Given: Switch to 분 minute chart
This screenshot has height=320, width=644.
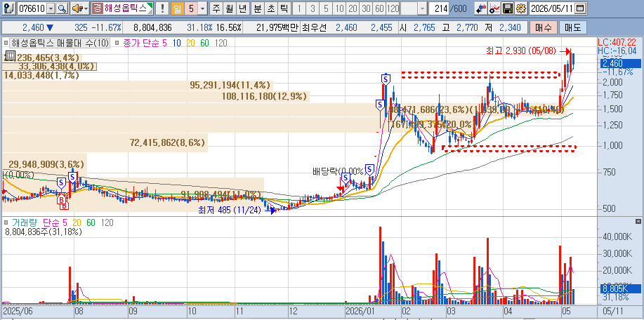Looking at the screenshot, I should [258, 8].
